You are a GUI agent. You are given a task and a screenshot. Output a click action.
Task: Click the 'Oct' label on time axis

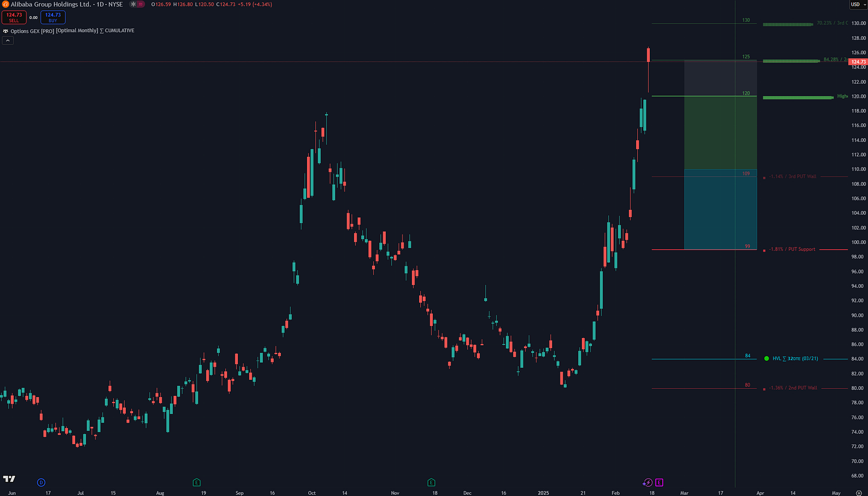tap(313, 493)
